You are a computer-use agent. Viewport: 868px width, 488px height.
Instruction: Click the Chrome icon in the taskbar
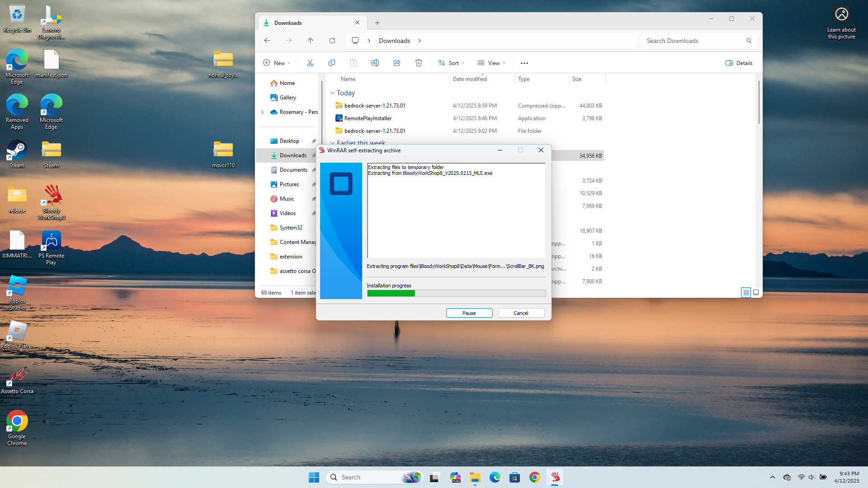(x=534, y=477)
